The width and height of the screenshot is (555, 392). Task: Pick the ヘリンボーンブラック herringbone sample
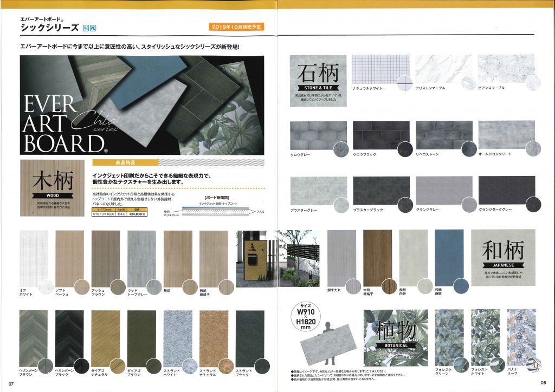[70, 338]
